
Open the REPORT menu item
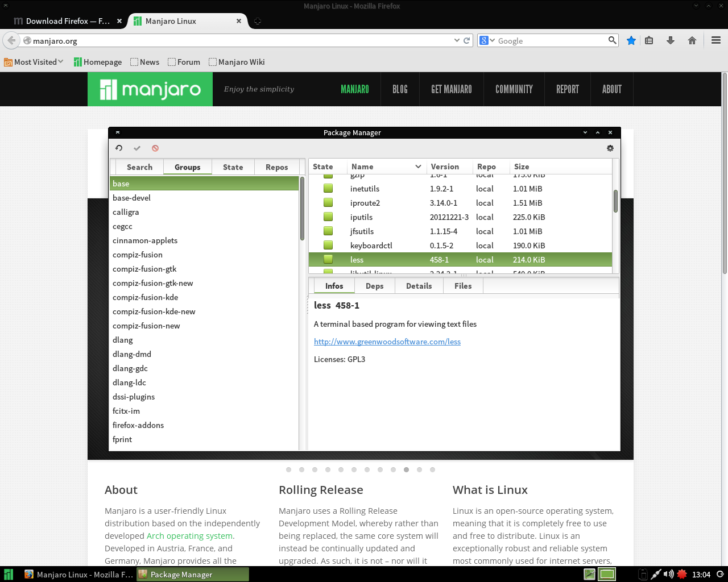pos(568,89)
